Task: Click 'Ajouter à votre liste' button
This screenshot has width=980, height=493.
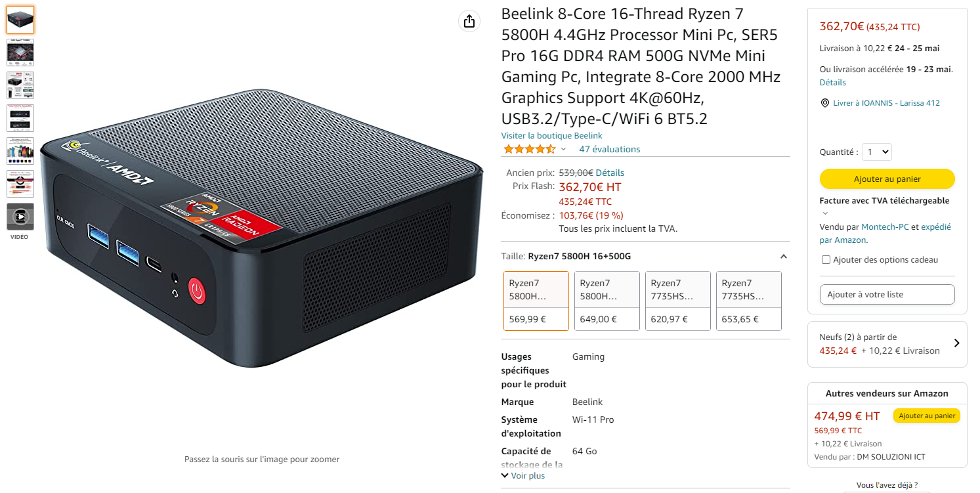Action: pos(887,295)
